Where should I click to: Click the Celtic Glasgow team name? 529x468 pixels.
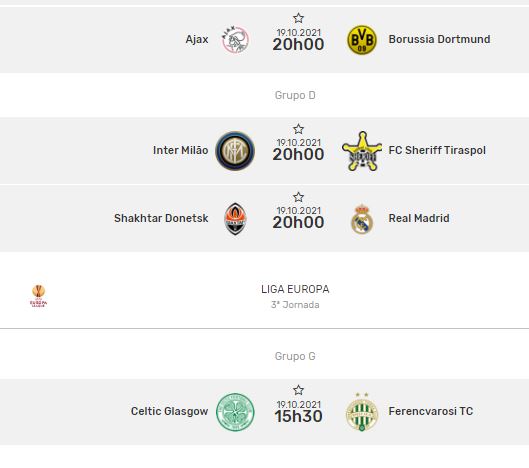(x=169, y=411)
